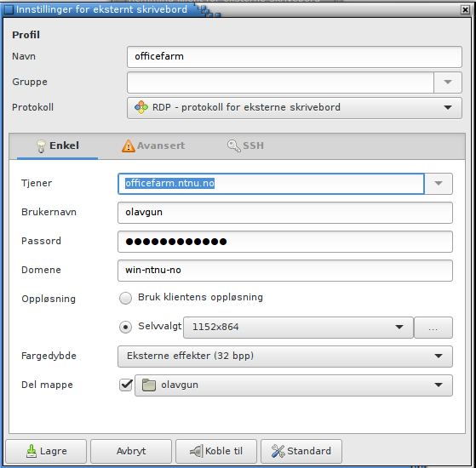Uncheck the Del mappe checkbox
Screen dimensions: 476x468
(126, 385)
